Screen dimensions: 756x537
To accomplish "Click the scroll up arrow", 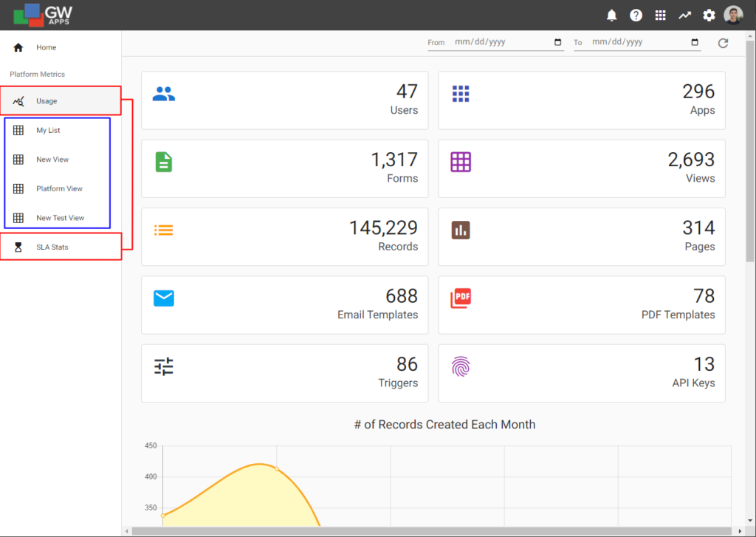I will coord(750,36).
